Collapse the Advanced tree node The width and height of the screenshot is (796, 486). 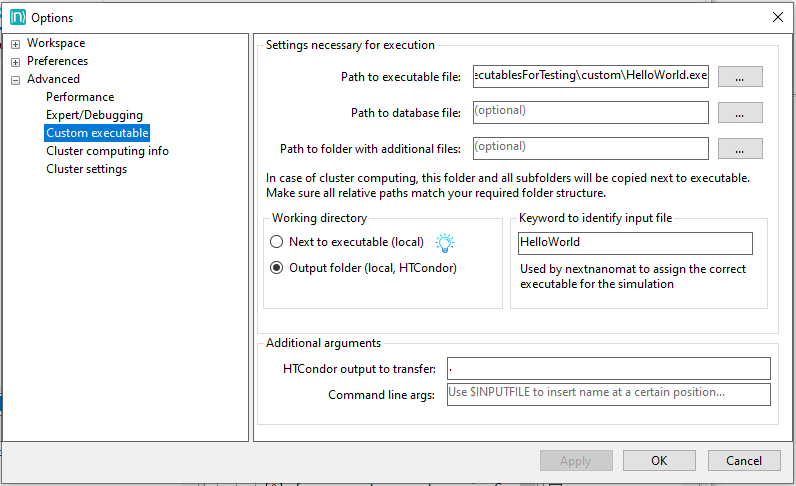[15, 80]
